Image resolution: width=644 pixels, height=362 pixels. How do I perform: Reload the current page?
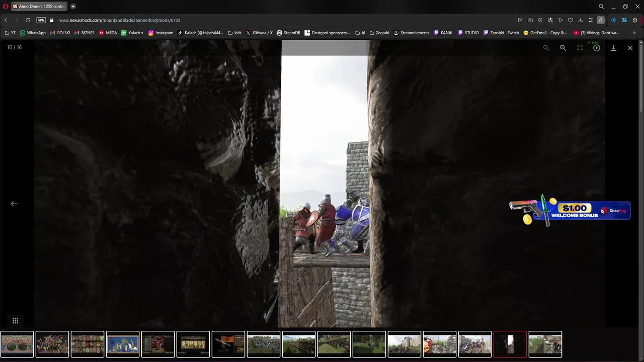[28, 20]
